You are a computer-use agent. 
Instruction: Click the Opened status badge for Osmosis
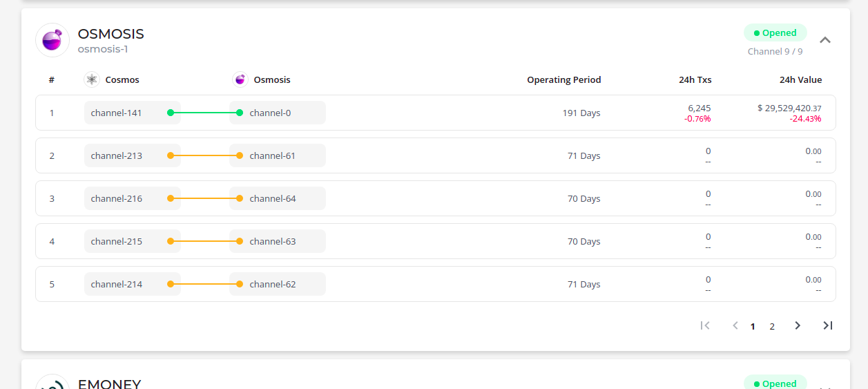[x=775, y=32]
